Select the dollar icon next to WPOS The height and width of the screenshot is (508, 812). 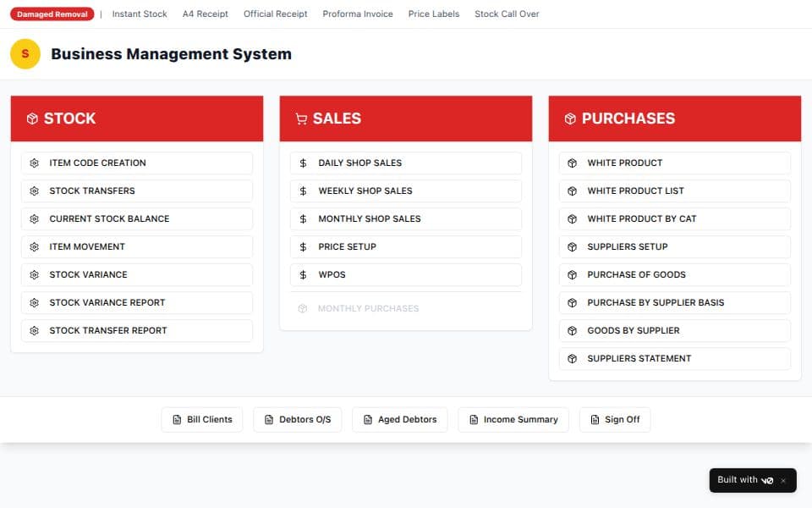click(x=303, y=274)
